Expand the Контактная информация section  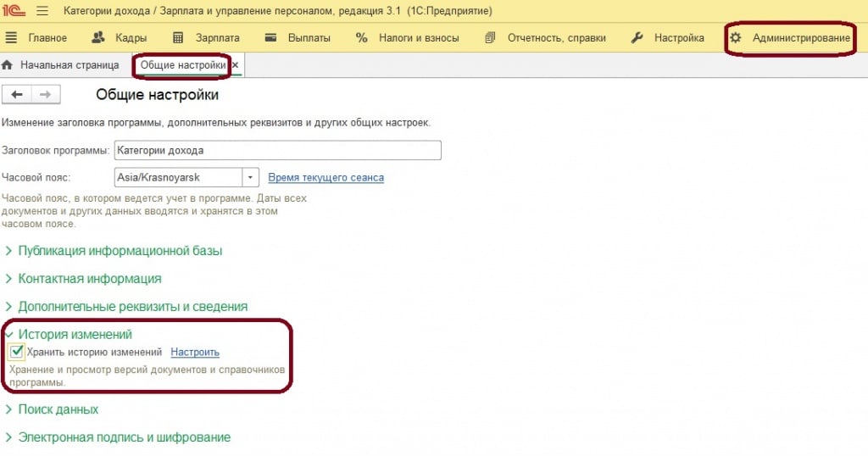(89, 278)
